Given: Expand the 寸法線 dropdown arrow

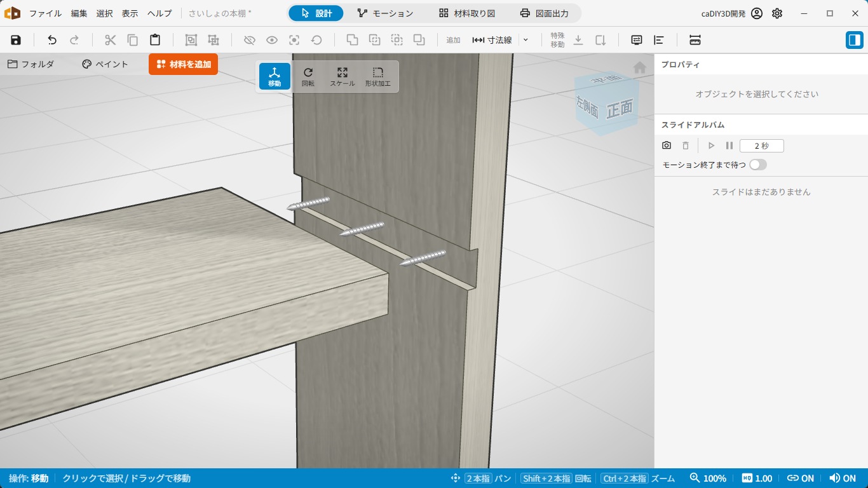Looking at the screenshot, I should pos(526,40).
